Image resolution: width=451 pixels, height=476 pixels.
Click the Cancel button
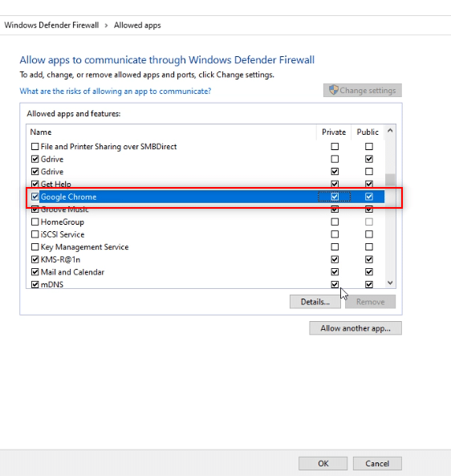tap(377, 463)
